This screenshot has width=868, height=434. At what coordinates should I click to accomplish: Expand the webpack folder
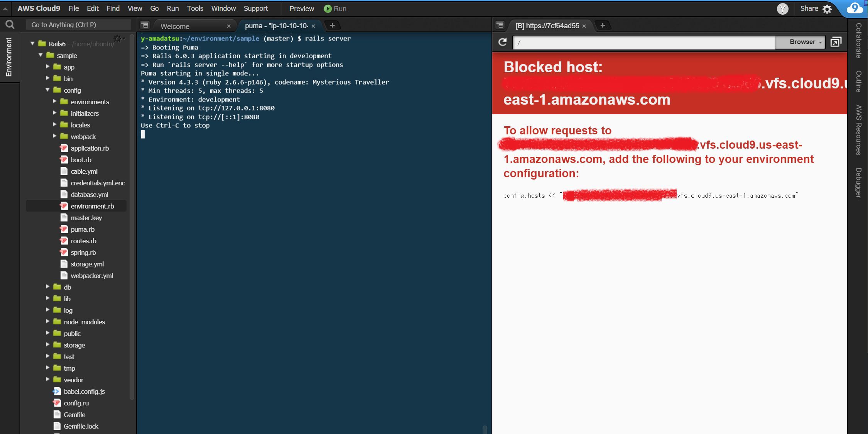(54, 136)
